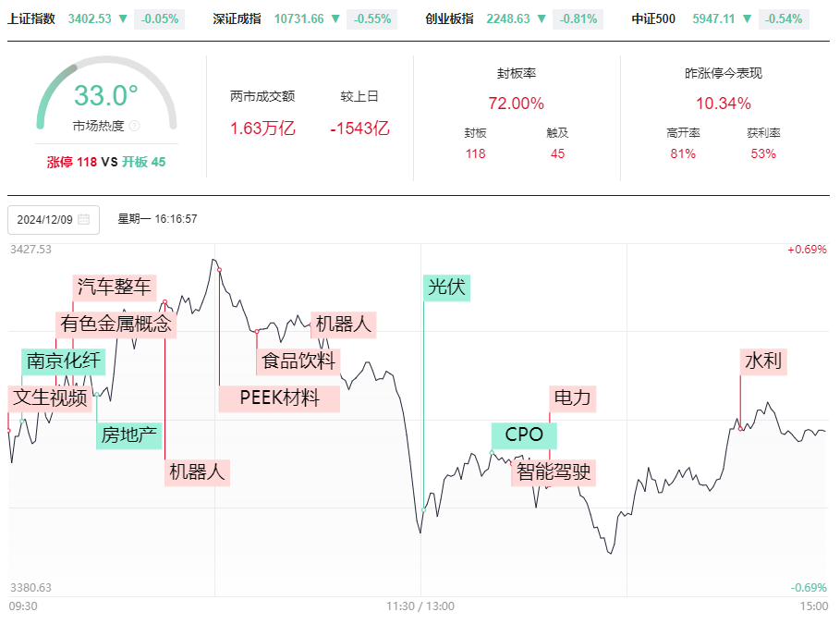Click the market heat help question icon
This screenshot has height=624, width=840.
[135, 126]
